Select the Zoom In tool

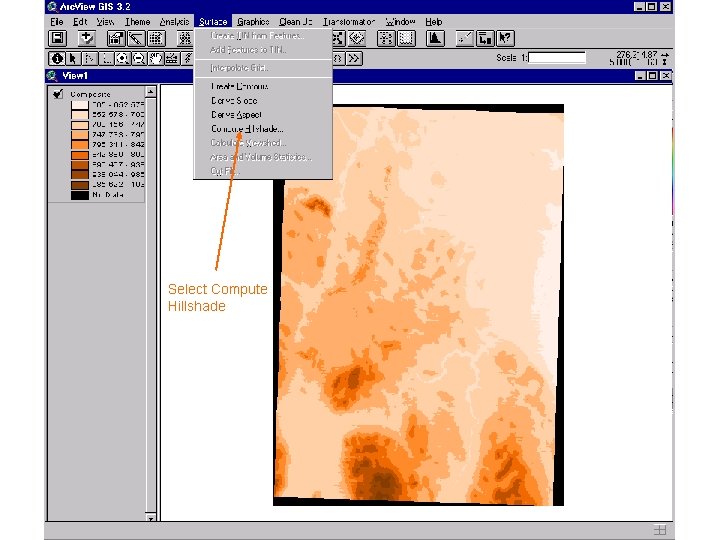tap(123, 58)
